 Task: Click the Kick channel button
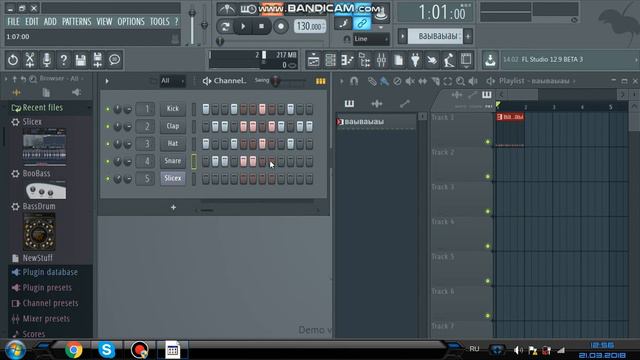point(173,109)
